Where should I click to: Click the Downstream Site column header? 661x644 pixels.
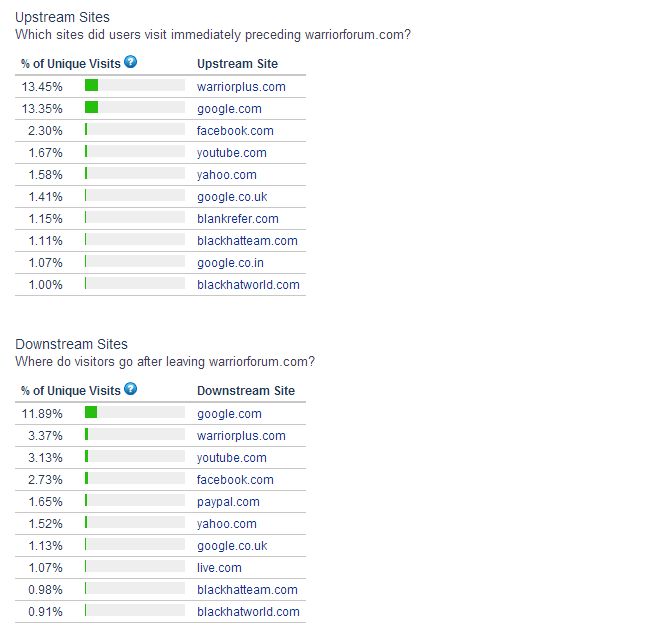pyautogui.click(x=246, y=391)
